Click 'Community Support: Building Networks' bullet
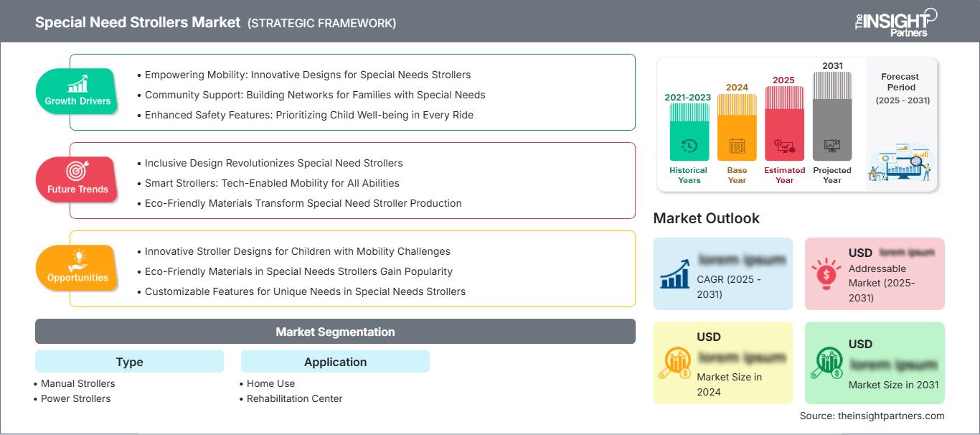Viewport: 980px width, 435px height. pyautogui.click(x=311, y=95)
